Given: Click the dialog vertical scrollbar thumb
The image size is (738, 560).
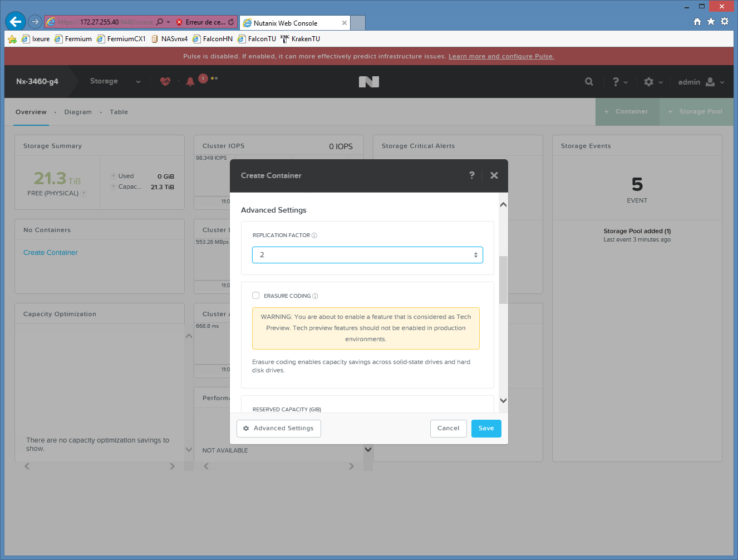Looking at the screenshot, I should (x=503, y=279).
